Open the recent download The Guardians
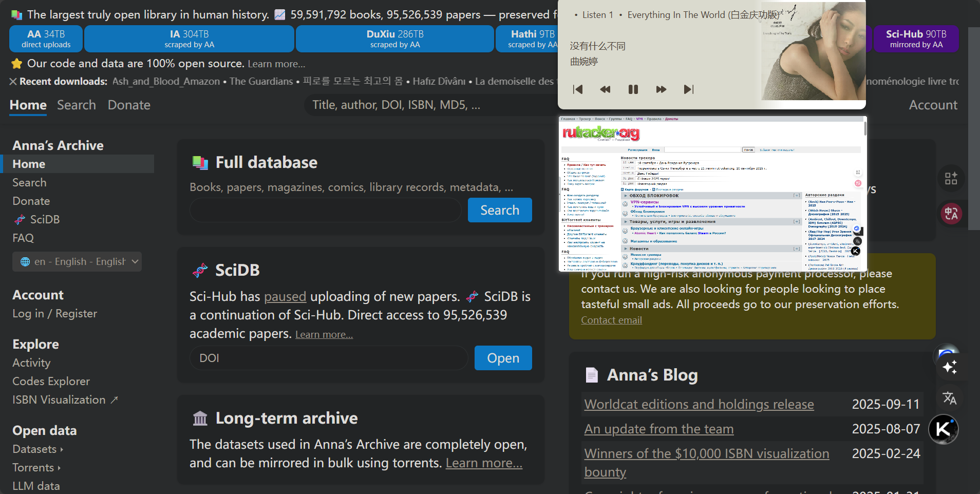This screenshot has height=494, width=980. (261, 82)
